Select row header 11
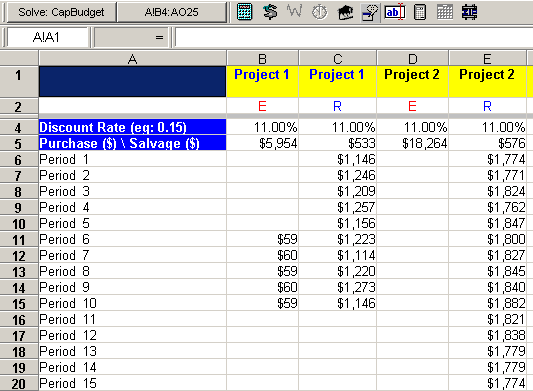Viewport: 533px width, 391px height. pos(19,239)
